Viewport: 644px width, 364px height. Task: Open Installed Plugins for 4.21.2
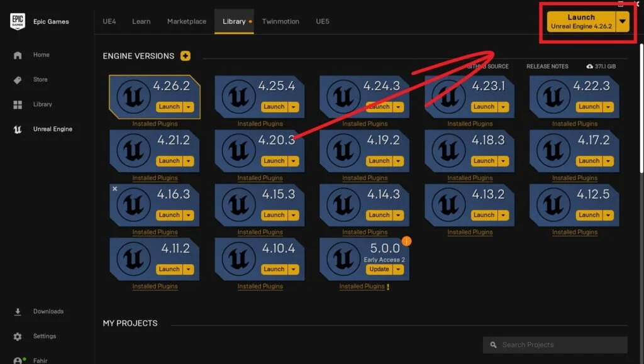[155, 178]
